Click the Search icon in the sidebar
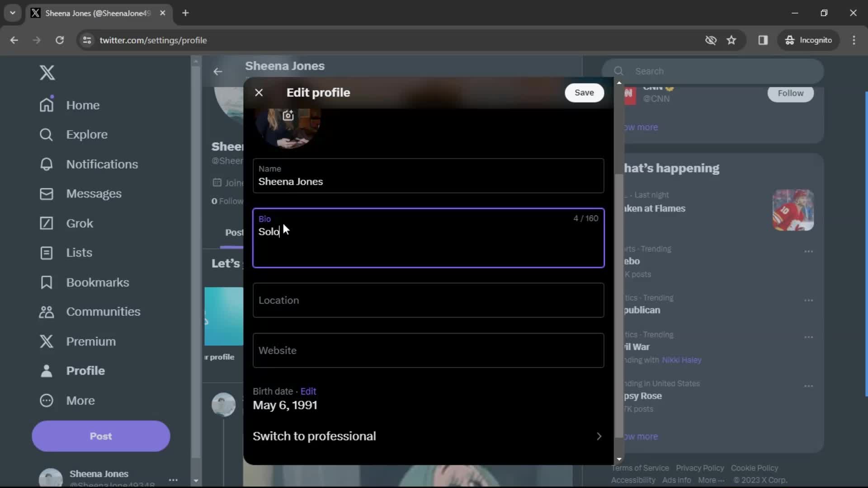The width and height of the screenshot is (868, 488). pos(47,134)
